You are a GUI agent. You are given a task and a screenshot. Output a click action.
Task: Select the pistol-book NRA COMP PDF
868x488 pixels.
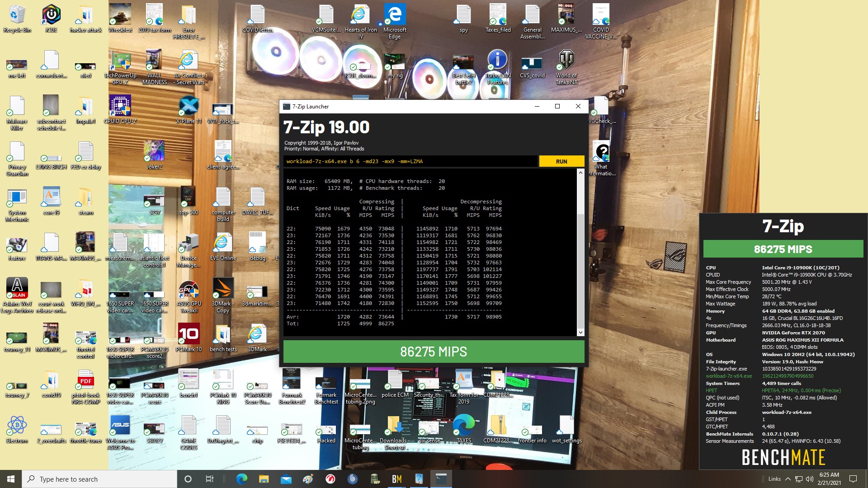pyautogui.click(x=86, y=387)
